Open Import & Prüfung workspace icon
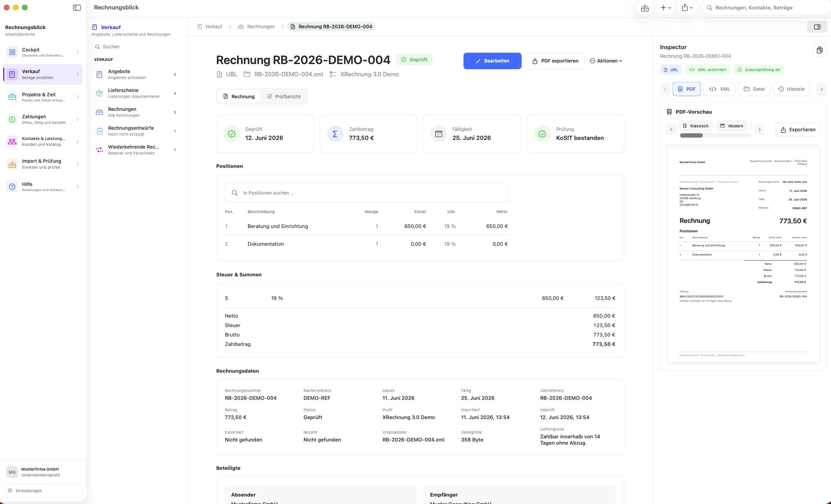Screen dimensions: 831x504 point(12,164)
